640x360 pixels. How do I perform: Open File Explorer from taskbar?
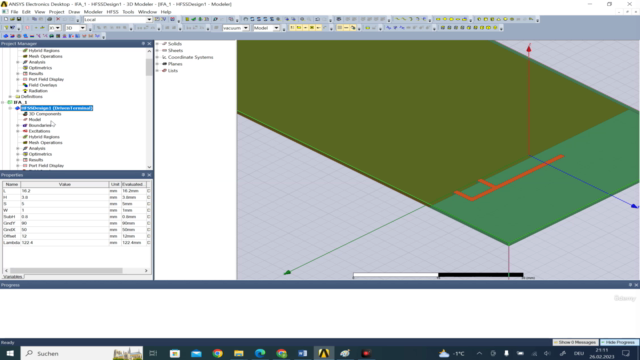click(239, 353)
